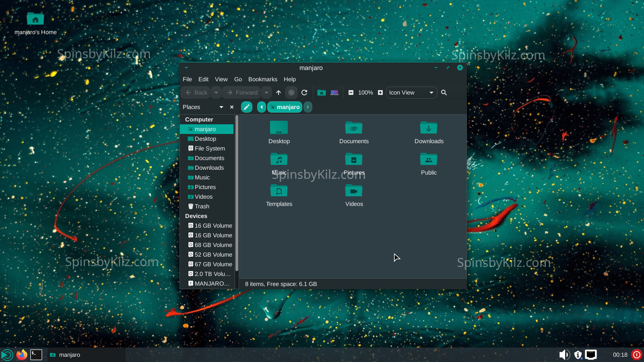644x362 pixels.
Task: Select manjaro in the Places sidebar
Action: [207, 129]
